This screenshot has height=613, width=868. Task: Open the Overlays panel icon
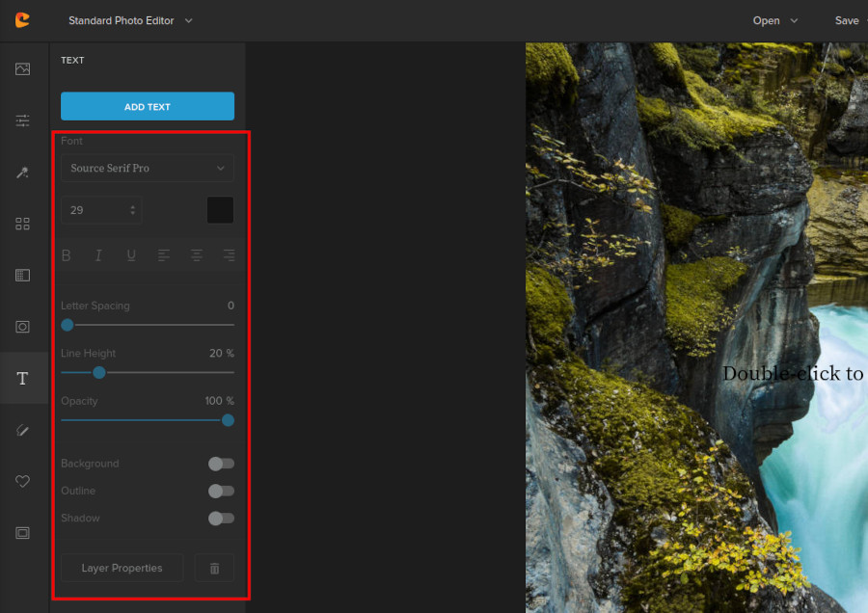(x=23, y=275)
